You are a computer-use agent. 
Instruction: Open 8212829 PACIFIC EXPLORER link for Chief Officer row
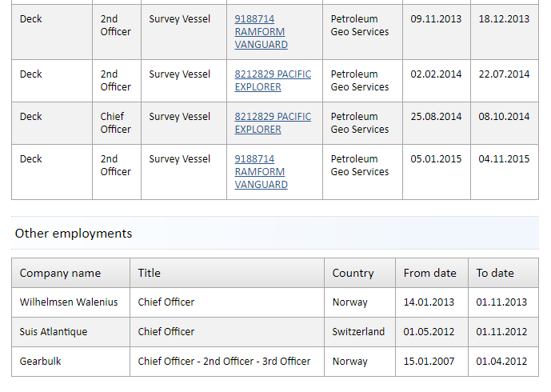[x=273, y=122]
